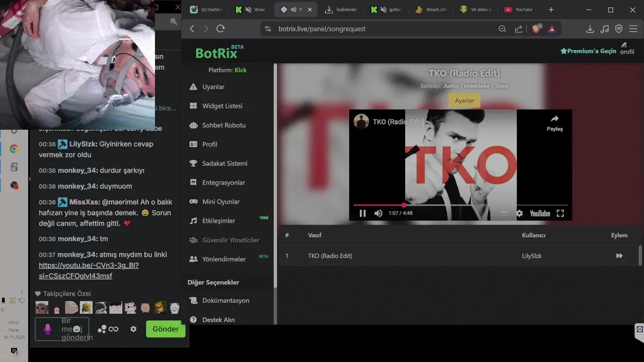Open Mini Oyunlar gamepad icon
The height and width of the screenshot is (362, 644).
193,202
